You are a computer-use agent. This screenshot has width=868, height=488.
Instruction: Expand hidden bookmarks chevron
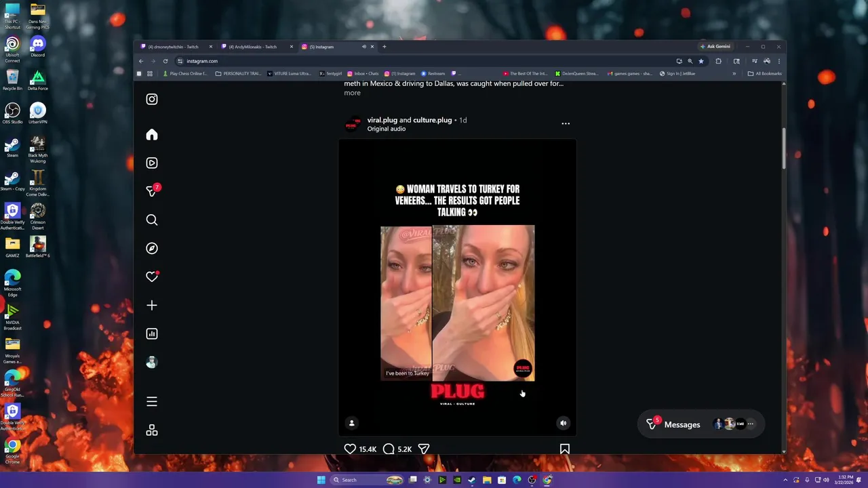tap(734, 73)
